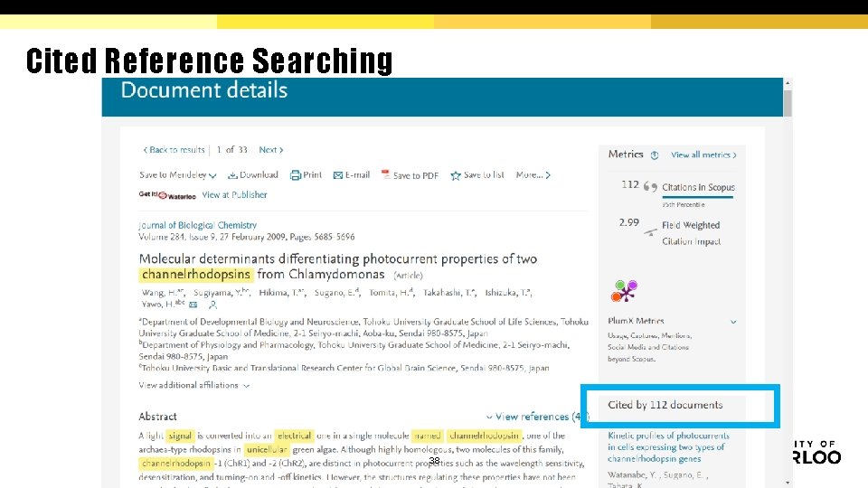The width and height of the screenshot is (868, 488).
Task: Go to the Next document
Action: 271,150
